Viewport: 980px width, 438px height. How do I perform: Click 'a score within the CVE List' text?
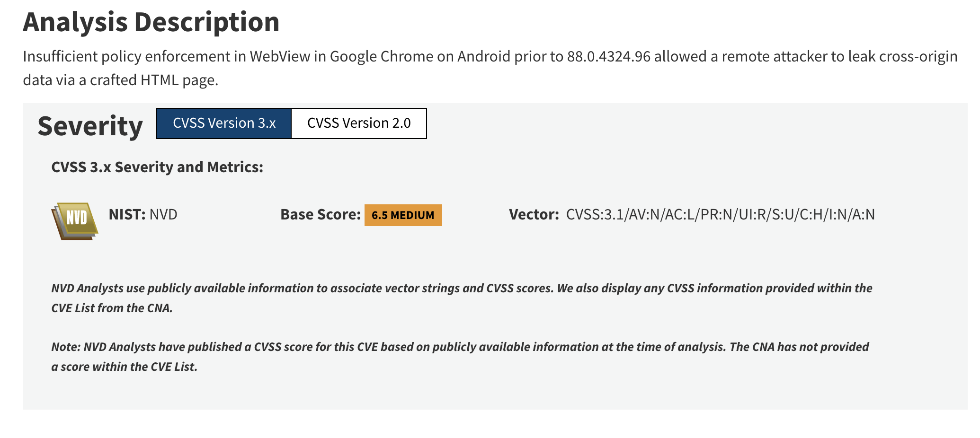124,367
